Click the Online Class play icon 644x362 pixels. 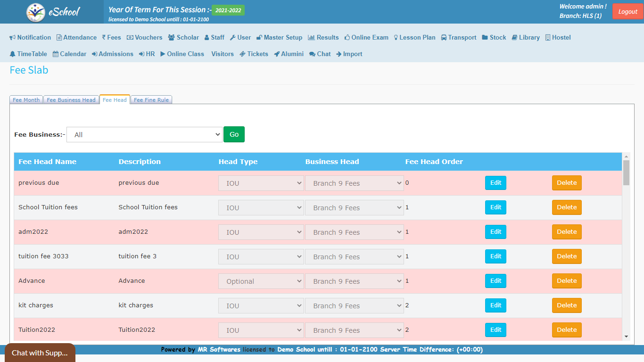point(163,54)
